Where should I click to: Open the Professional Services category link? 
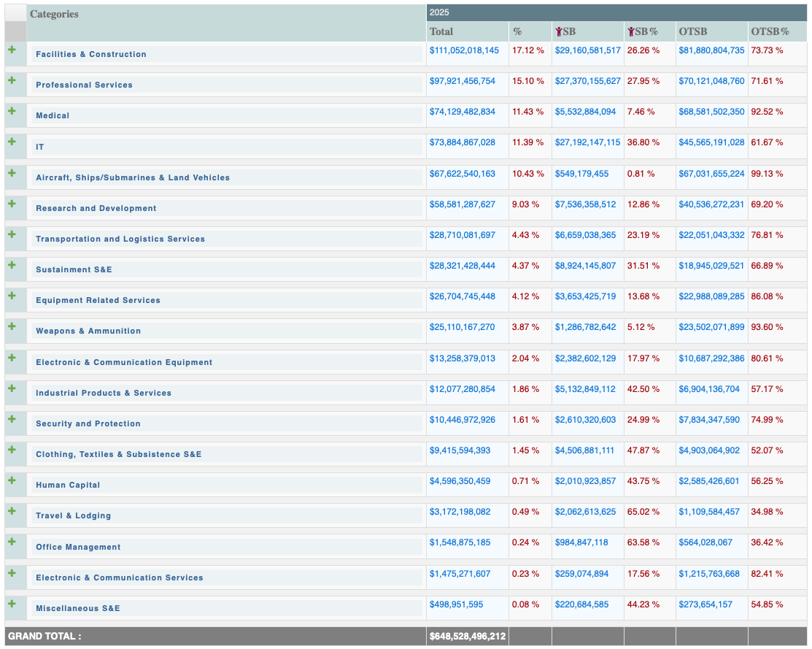tap(84, 85)
